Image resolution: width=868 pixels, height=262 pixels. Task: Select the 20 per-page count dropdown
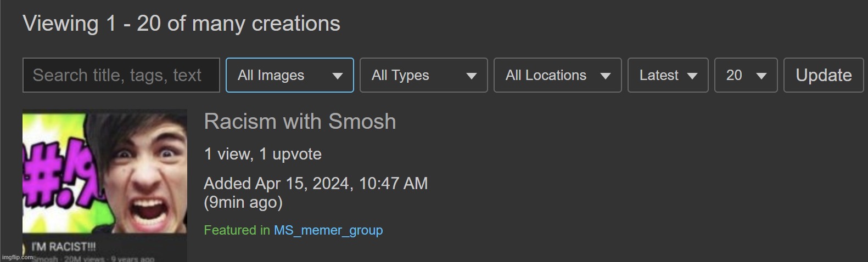pyautogui.click(x=746, y=75)
